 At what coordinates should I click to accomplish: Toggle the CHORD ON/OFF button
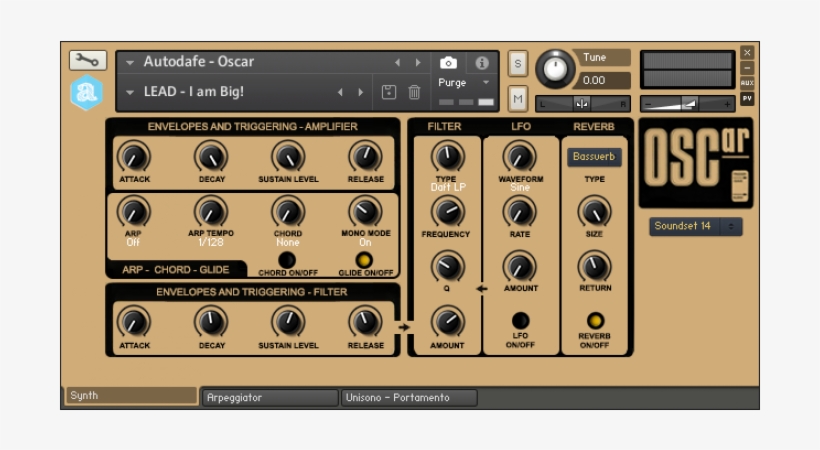[287, 260]
